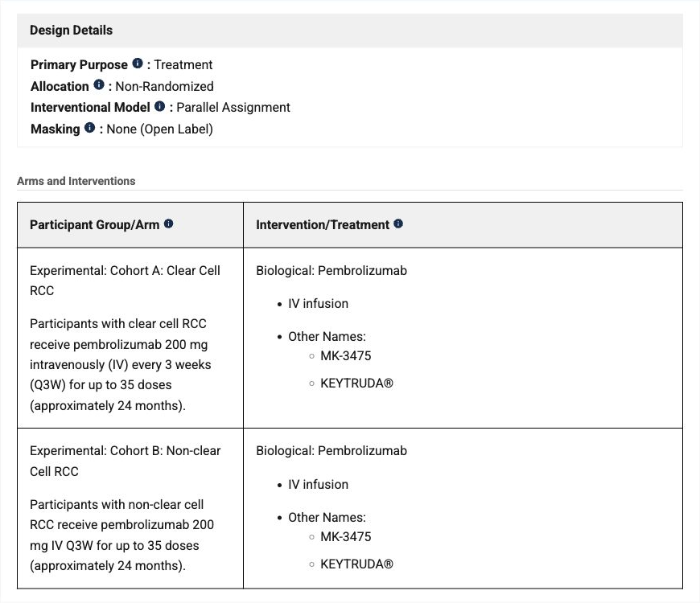Select the 'Masking' field label
Viewport: 700px width, 603px height.
point(56,129)
